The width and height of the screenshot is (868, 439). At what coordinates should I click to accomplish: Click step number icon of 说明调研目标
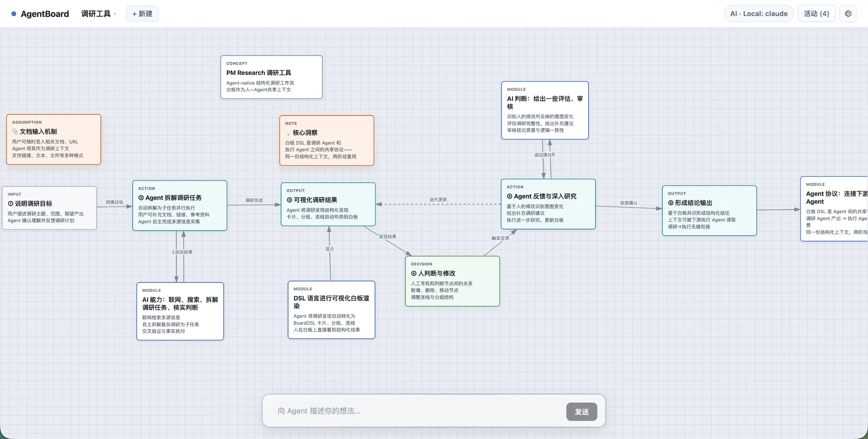10,203
